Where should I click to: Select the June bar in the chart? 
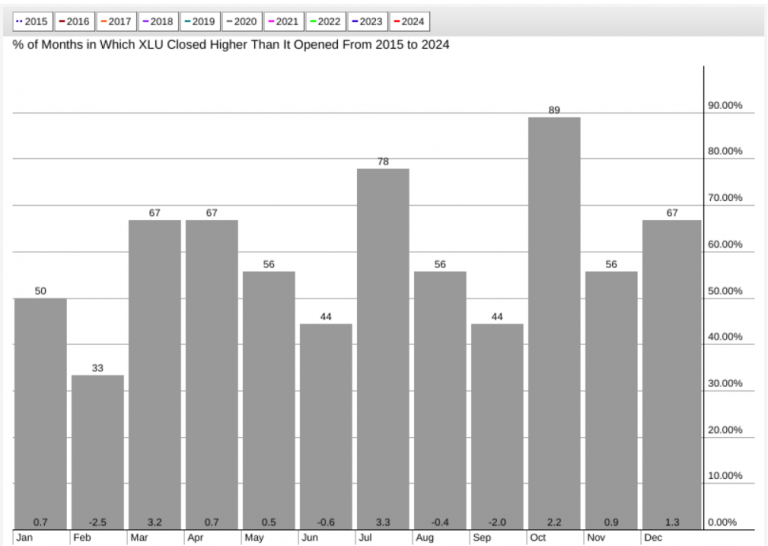point(326,427)
